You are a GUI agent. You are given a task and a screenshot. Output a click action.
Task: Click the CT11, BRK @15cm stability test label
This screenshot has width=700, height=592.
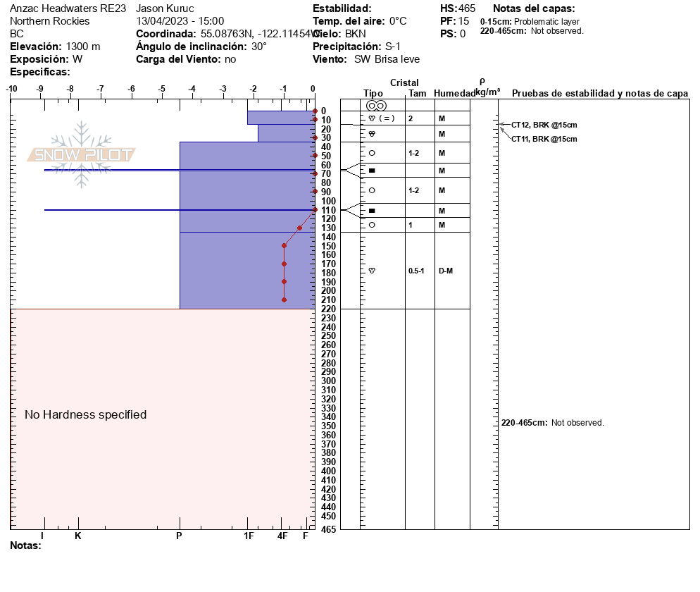pos(544,139)
